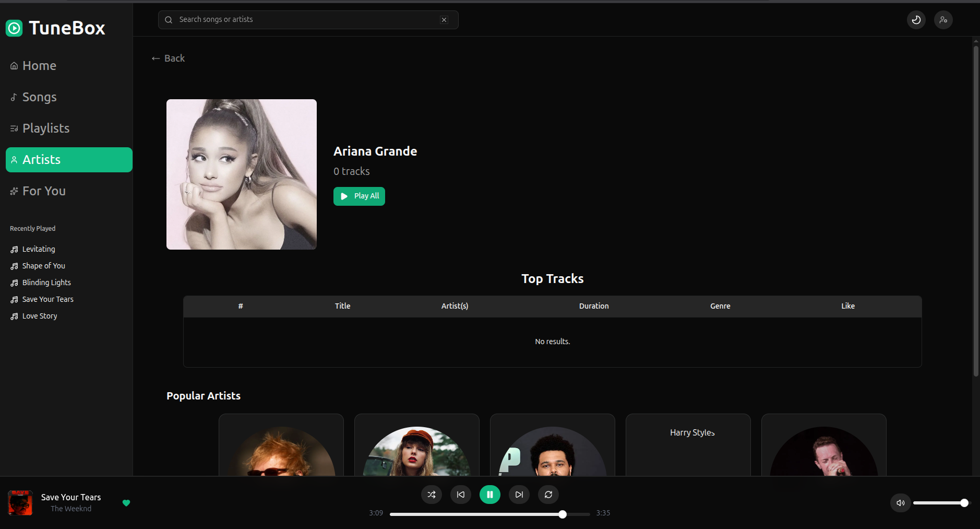Viewport: 980px width, 529px height.
Task: Pause the currently playing song
Action: 489,494
